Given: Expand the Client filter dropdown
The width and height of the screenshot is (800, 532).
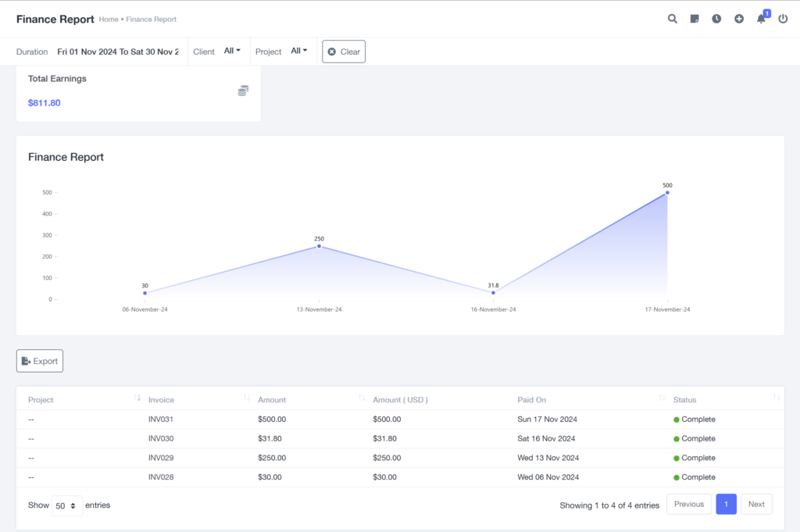Looking at the screenshot, I should point(232,51).
